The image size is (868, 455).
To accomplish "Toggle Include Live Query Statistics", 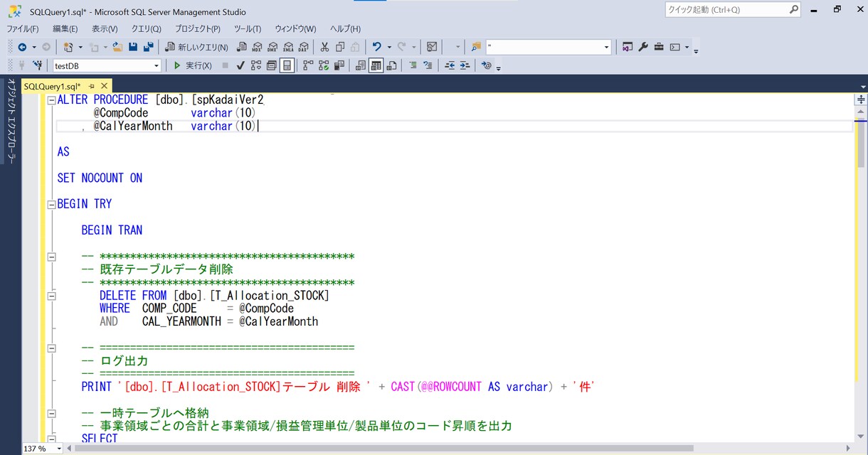I will click(324, 65).
